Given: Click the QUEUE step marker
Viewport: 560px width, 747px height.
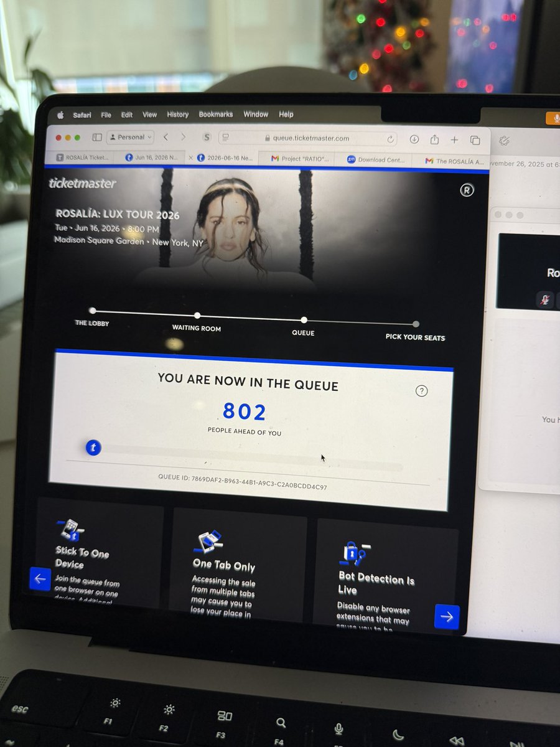Looking at the screenshot, I should coord(304,320).
